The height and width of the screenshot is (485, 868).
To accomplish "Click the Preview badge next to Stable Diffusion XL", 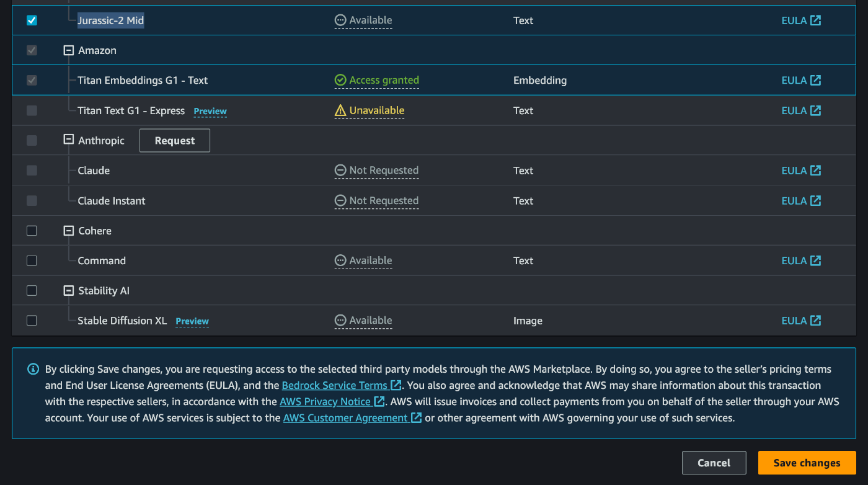I will coord(192,321).
